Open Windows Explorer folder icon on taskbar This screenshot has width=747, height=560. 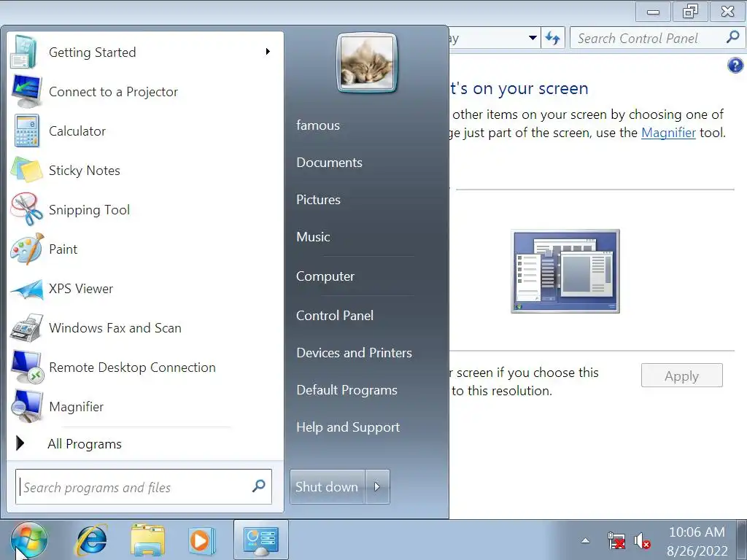(x=147, y=540)
